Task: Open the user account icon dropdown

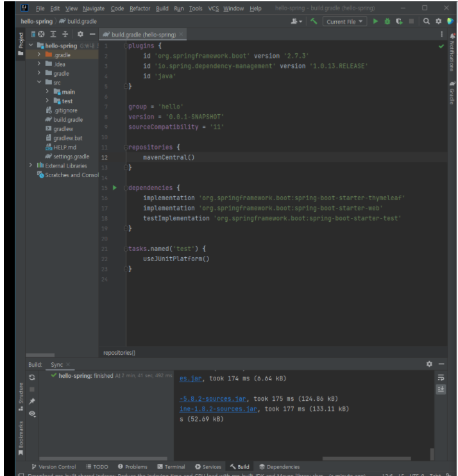Action: pyautogui.click(x=296, y=21)
